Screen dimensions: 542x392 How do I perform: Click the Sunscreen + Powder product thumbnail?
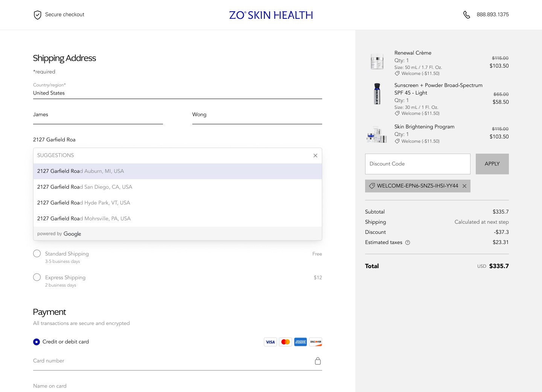377,94
